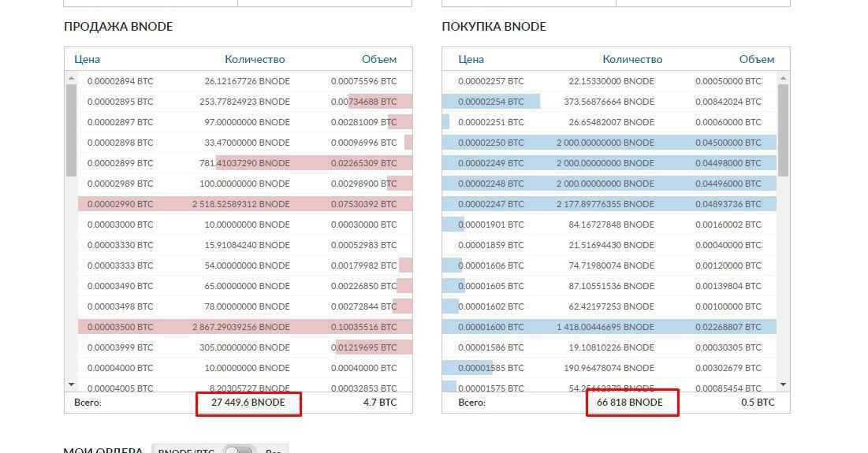Sort sell orders by Цена header
Viewport: 868px width, 453px height.
(x=87, y=59)
